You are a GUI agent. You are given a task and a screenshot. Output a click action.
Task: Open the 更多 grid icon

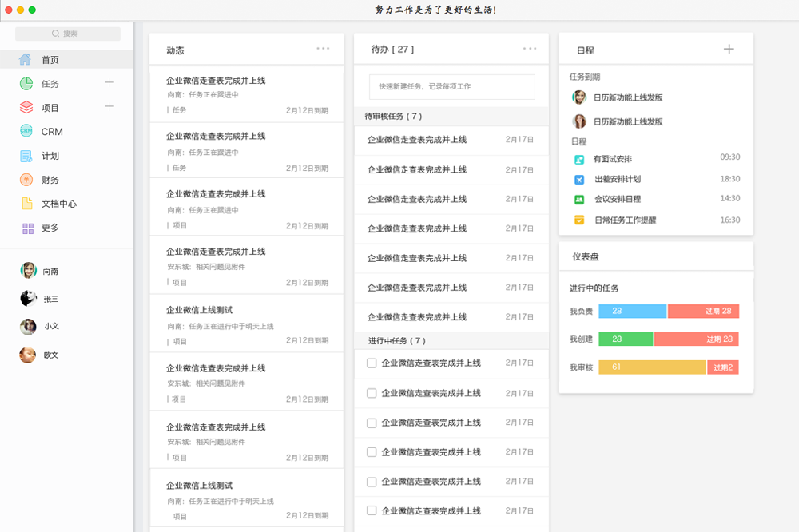pos(28,228)
